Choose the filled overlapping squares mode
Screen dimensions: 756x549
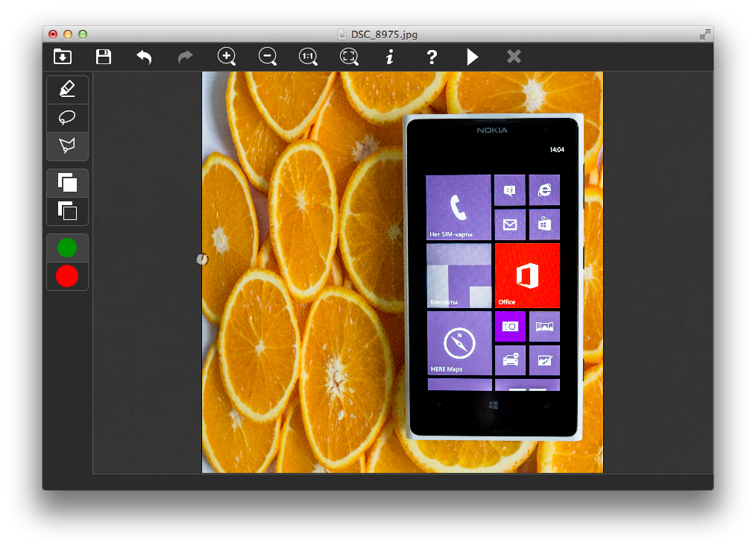point(68,183)
